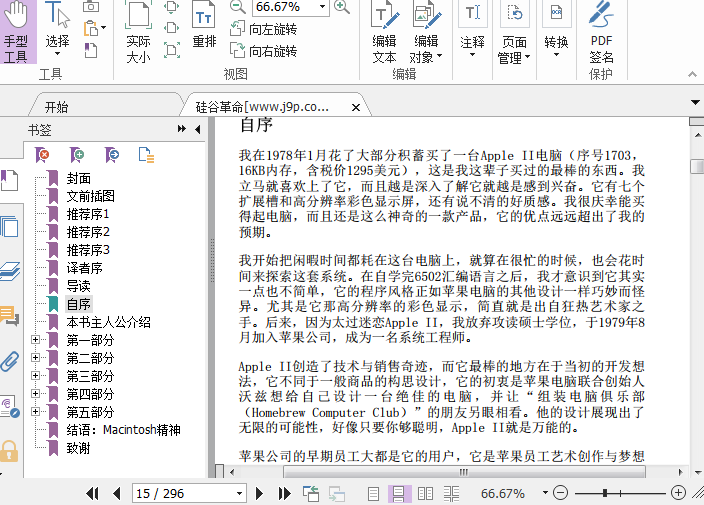This screenshot has width=704, height=505.
Task: Expand the 第二部分 bookmark
Action: click(35, 358)
